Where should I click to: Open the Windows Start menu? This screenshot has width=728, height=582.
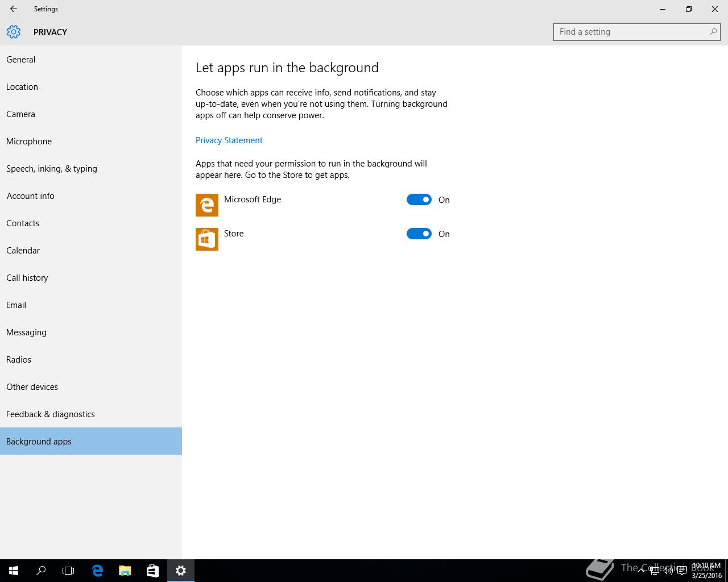14,571
